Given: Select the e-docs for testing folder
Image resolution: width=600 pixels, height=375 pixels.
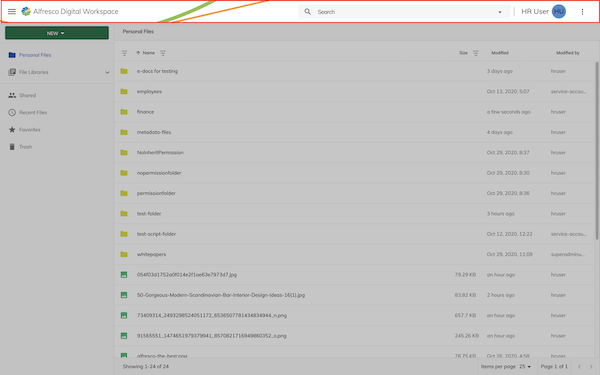Looking at the screenshot, I should tap(157, 71).
